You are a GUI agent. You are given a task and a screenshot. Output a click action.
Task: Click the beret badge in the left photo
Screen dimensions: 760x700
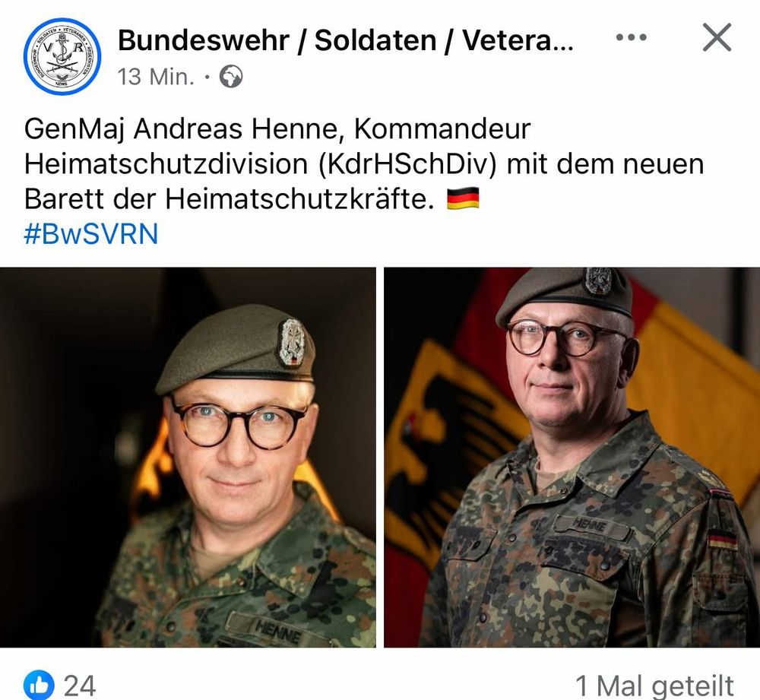(x=293, y=342)
